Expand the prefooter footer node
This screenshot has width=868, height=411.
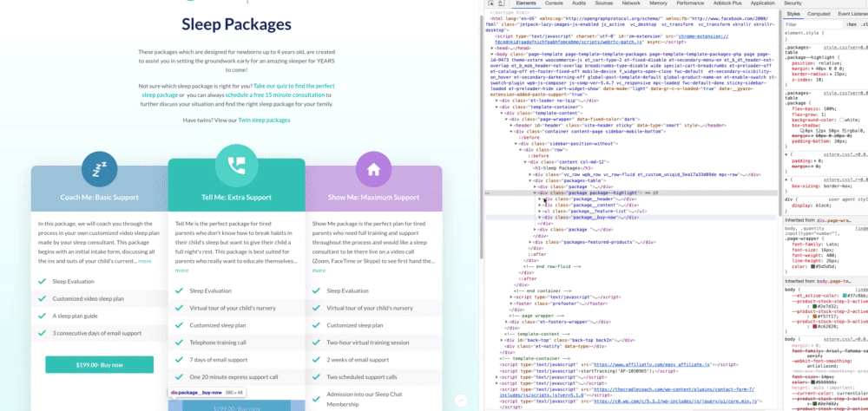point(510,303)
